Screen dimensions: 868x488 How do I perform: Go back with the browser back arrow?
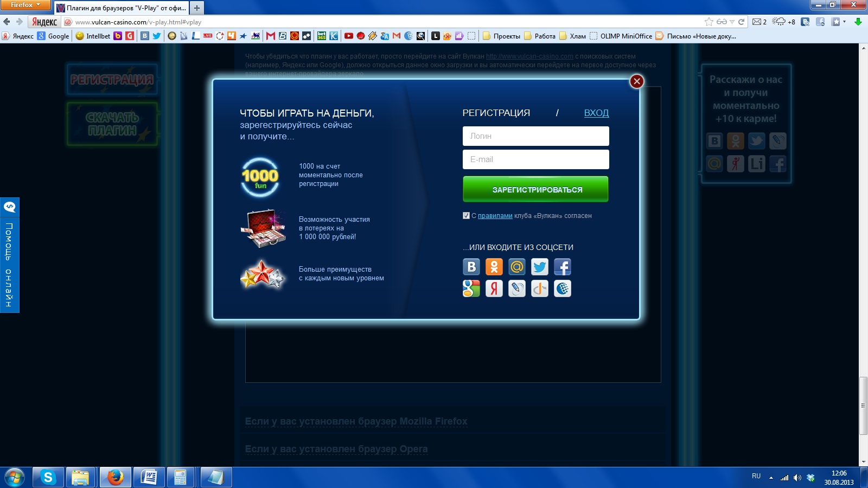(7, 22)
